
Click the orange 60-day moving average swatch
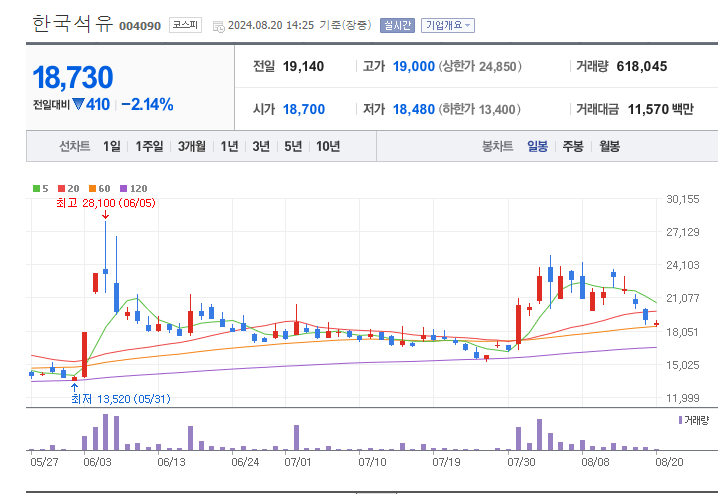tap(92, 189)
